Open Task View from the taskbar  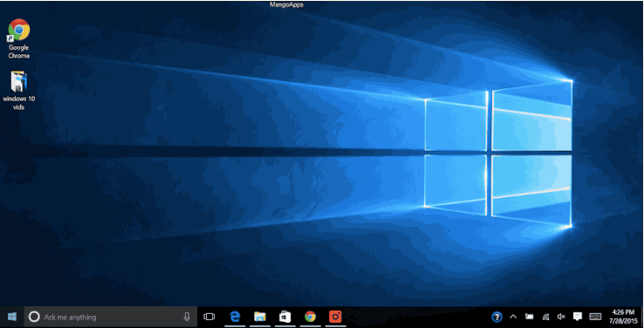[x=209, y=317]
